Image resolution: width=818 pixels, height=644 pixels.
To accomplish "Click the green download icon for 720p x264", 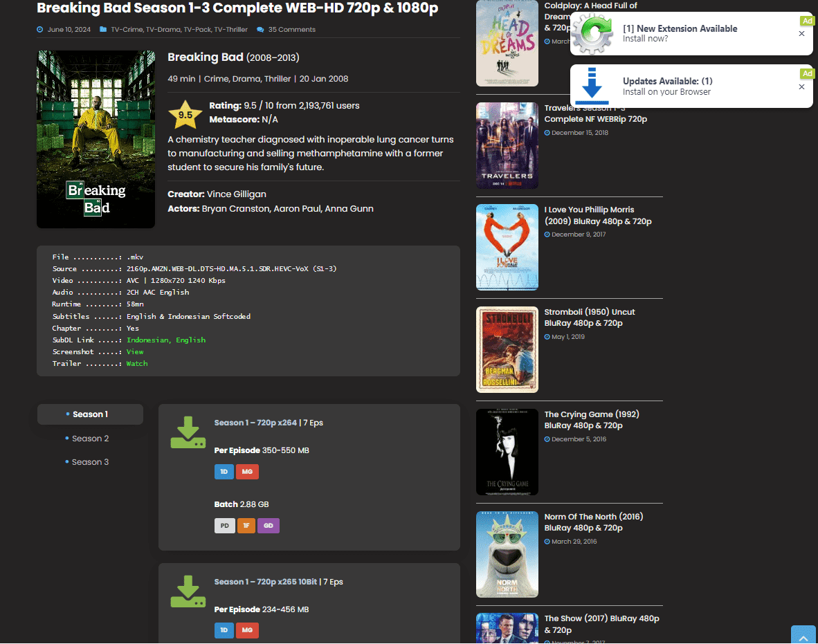I will [188, 432].
